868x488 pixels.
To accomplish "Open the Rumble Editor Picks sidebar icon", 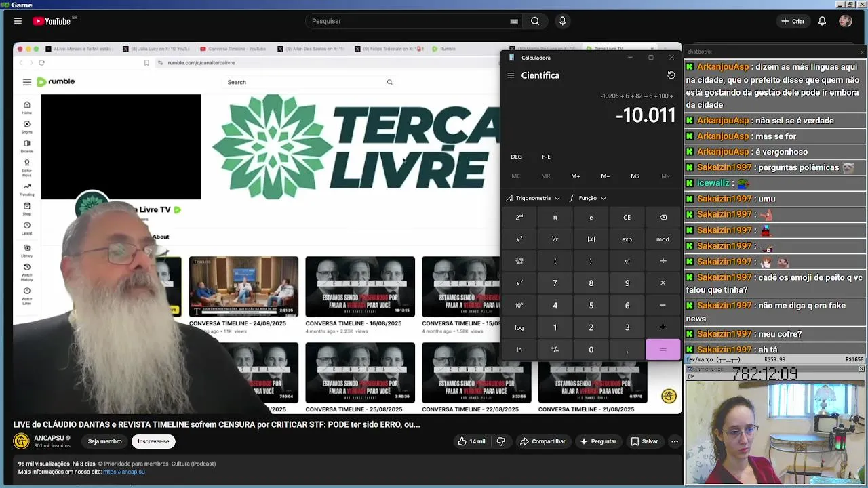I will click(x=26, y=167).
